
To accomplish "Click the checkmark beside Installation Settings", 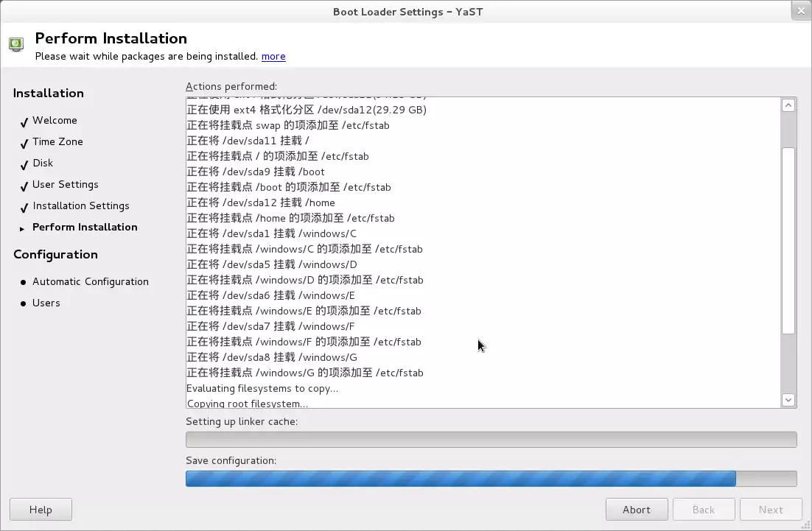I will coord(24,207).
